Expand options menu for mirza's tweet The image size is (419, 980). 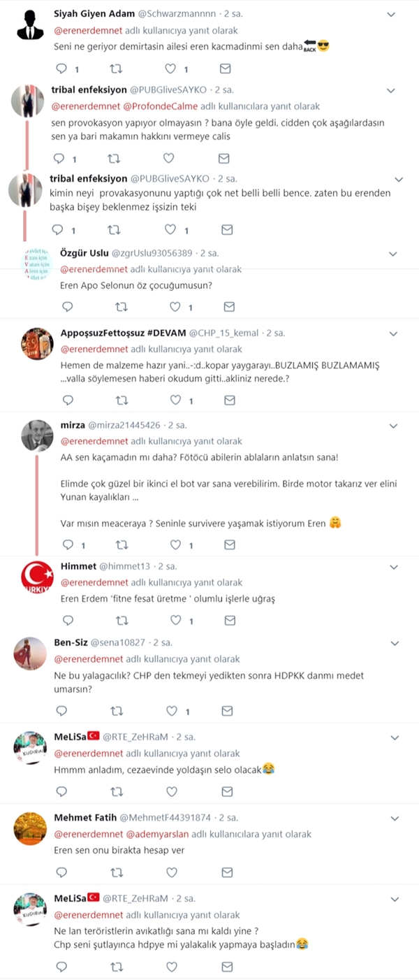[x=393, y=425]
